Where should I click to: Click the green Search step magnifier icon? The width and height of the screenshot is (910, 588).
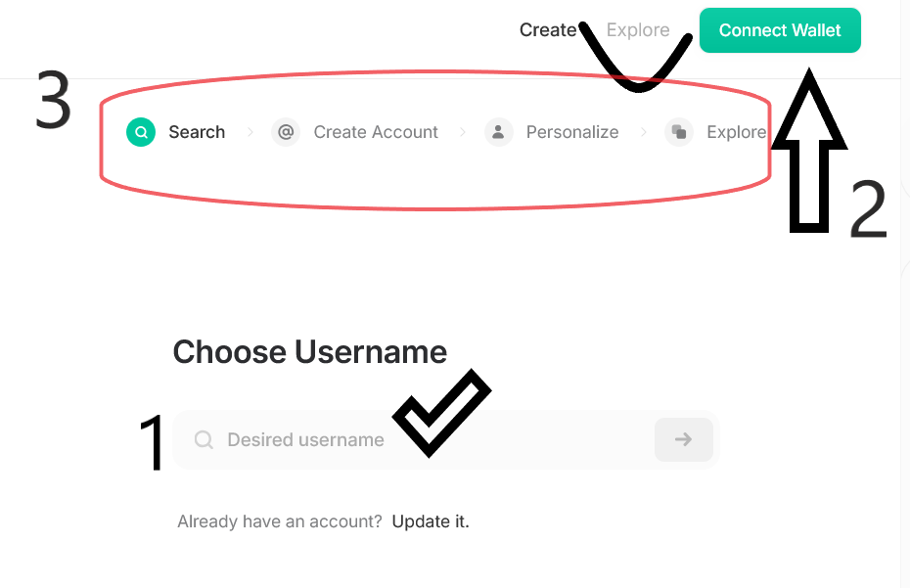tap(141, 132)
